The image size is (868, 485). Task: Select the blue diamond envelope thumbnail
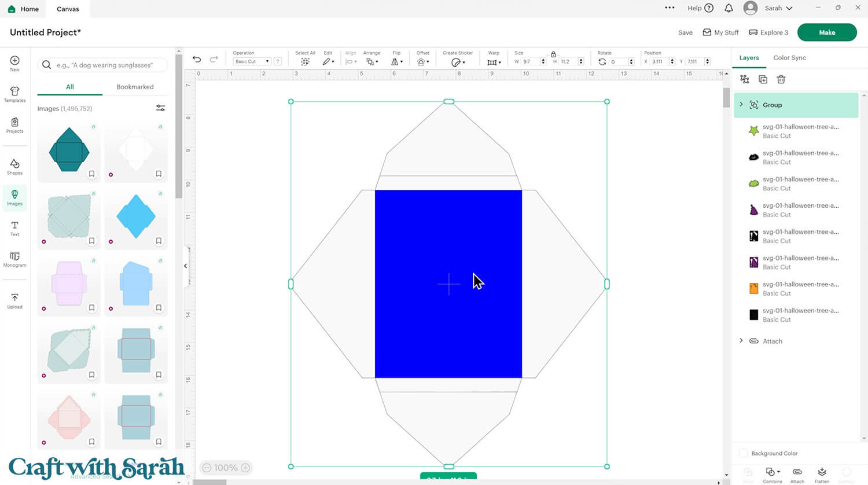136,216
